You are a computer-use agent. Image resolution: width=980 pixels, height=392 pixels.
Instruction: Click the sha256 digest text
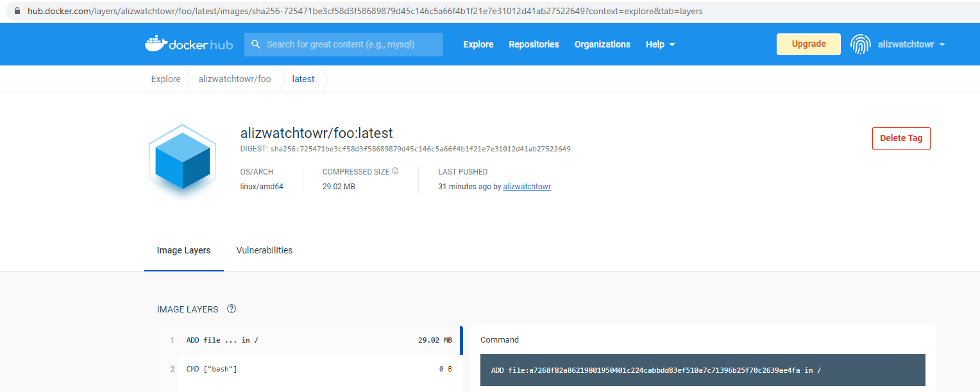421,149
